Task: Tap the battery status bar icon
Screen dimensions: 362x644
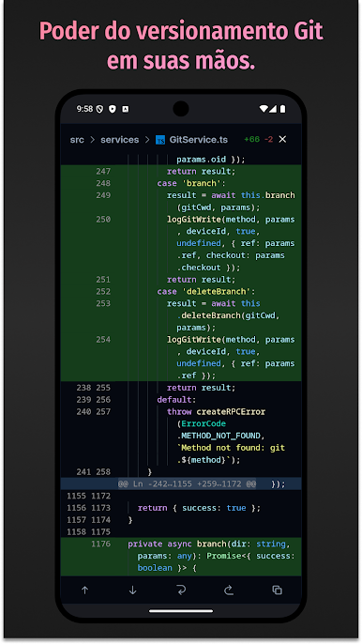Action: pyautogui.click(x=282, y=109)
